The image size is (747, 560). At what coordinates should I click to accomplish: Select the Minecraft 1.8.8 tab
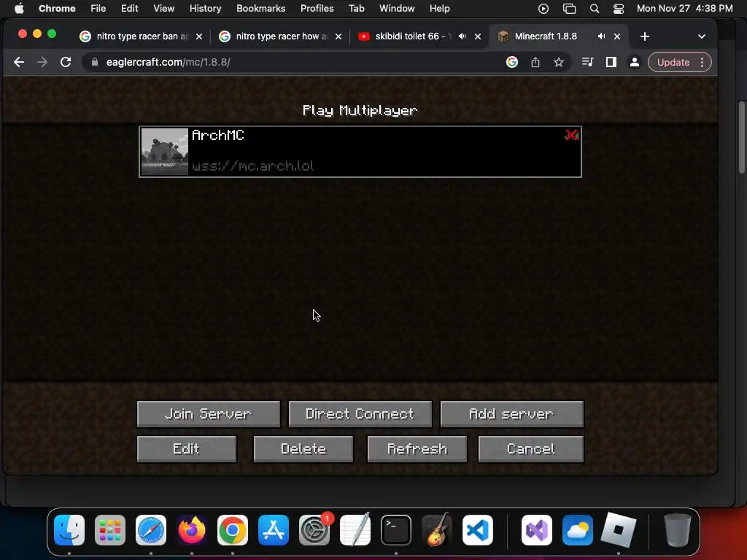click(x=546, y=36)
